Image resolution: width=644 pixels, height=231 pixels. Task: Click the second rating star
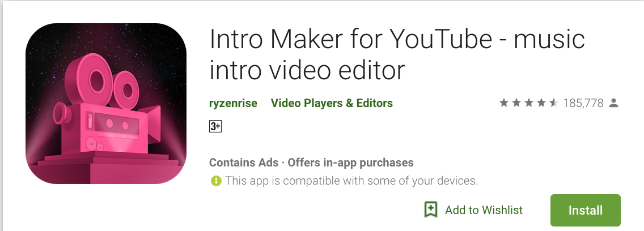516,103
